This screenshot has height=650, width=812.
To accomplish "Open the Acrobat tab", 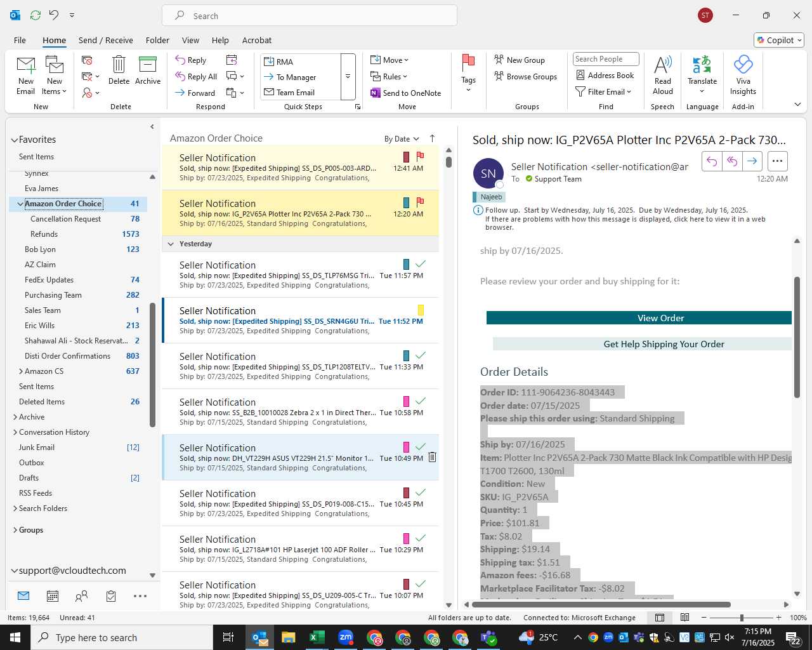I will [x=257, y=40].
